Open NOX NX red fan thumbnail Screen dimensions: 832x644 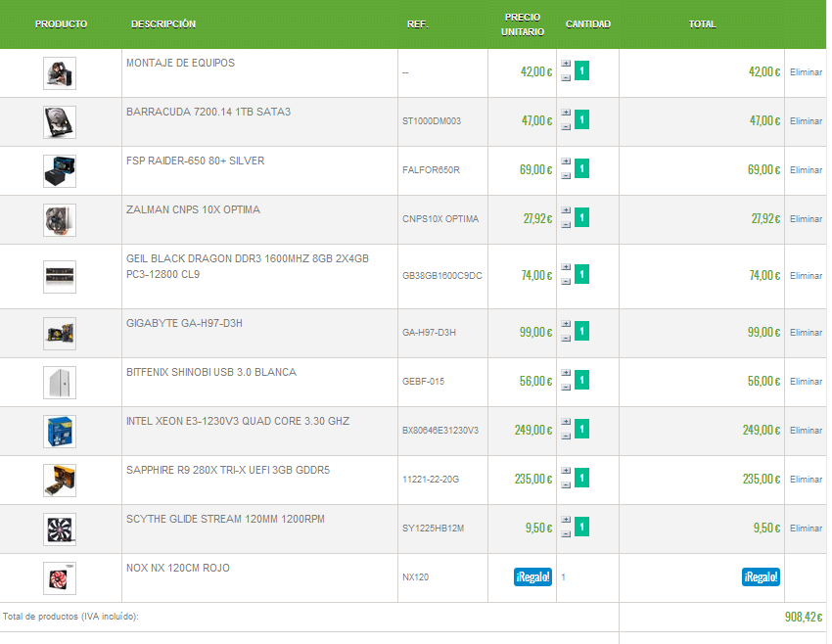point(60,577)
